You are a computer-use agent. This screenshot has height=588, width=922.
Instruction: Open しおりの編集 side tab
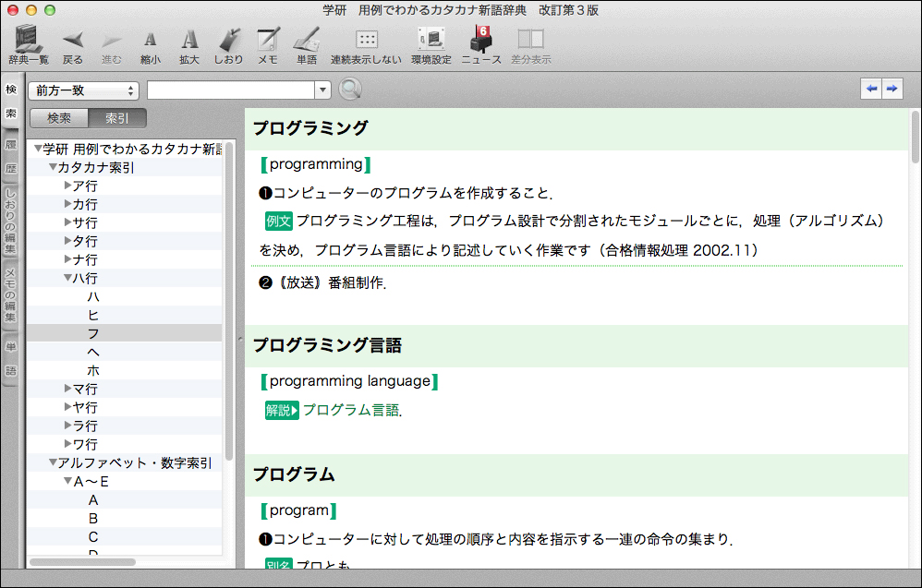click(10, 221)
